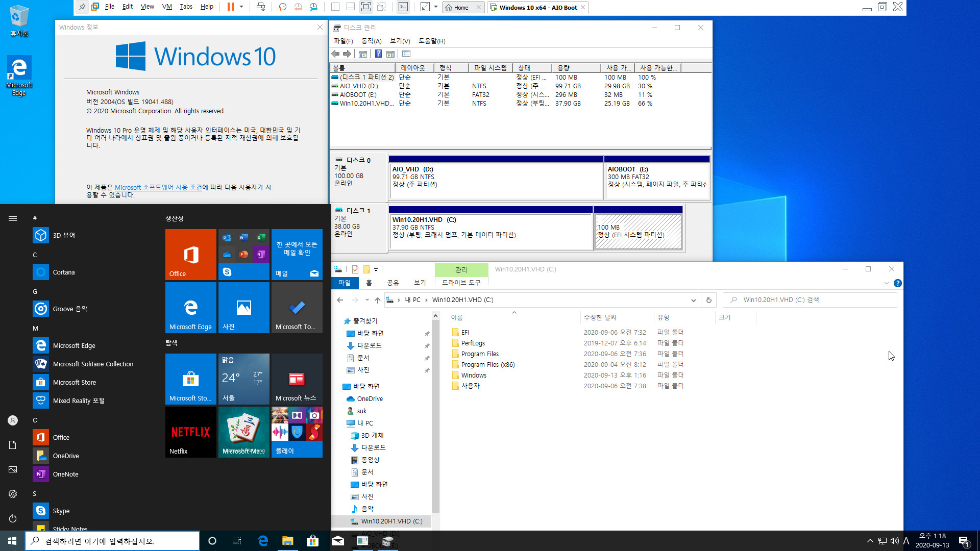Open recent locations dropdown in Explorer

(367, 300)
